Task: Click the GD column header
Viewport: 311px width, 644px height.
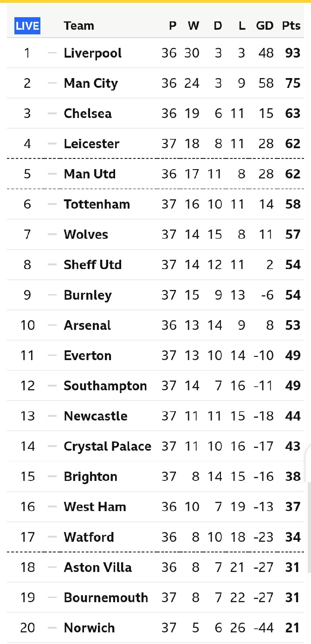Action: (x=265, y=26)
